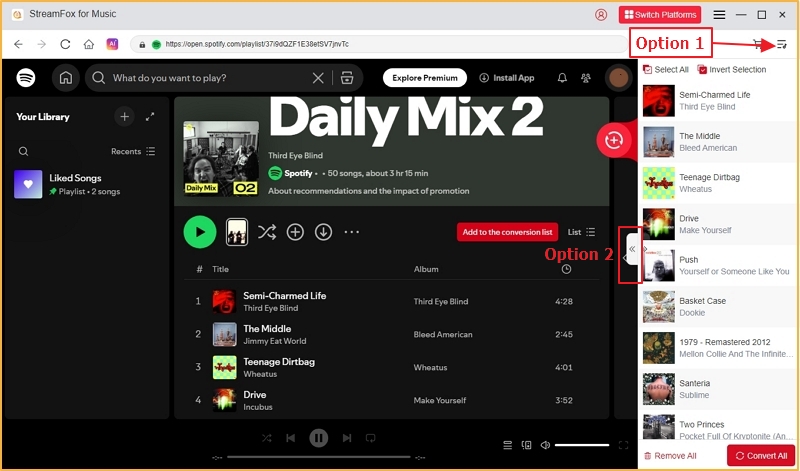Go to Spotify Home button
This screenshot has width=800, height=471.
point(66,78)
